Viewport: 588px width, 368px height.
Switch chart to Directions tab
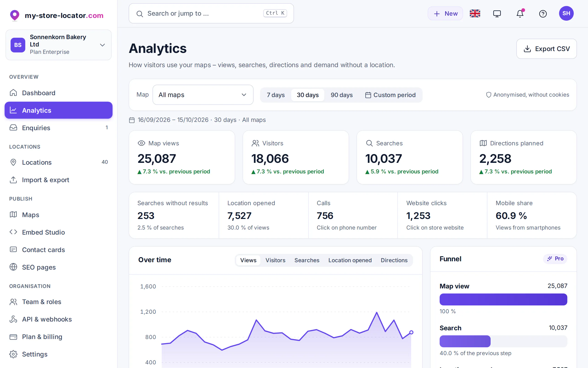(394, 260)
